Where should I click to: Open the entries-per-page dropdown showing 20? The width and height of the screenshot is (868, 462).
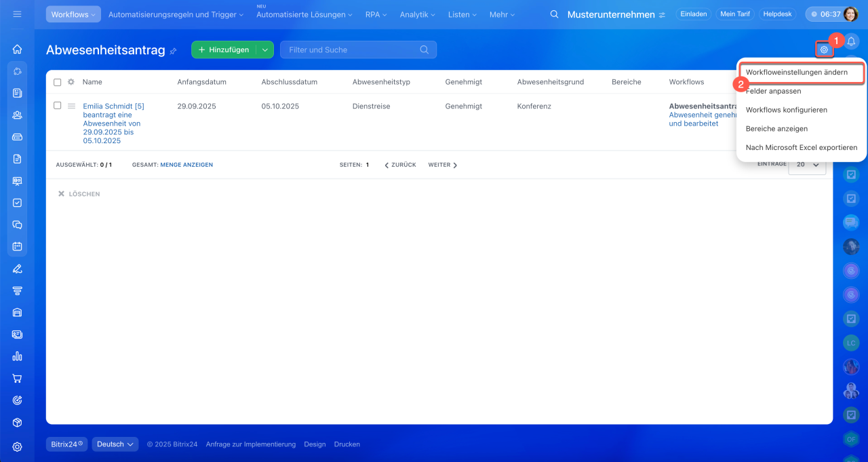[807, 165]
